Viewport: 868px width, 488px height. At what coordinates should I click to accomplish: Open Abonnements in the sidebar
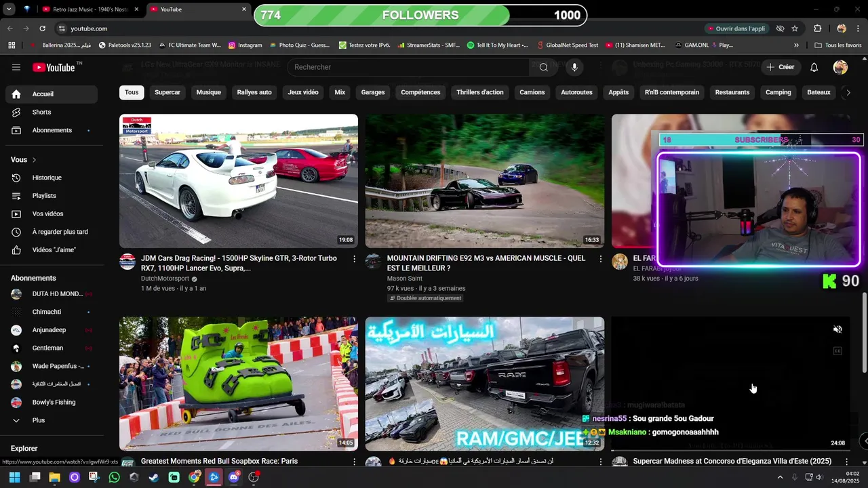click(x=52, y=130)
